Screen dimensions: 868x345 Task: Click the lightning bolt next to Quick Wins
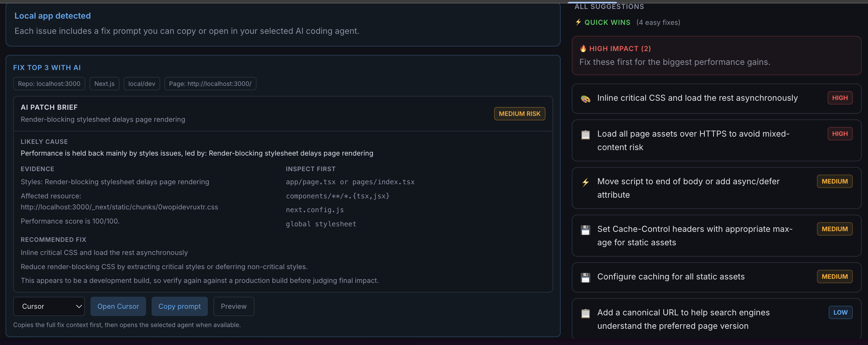pyautogui.click(x=578, y=22)
